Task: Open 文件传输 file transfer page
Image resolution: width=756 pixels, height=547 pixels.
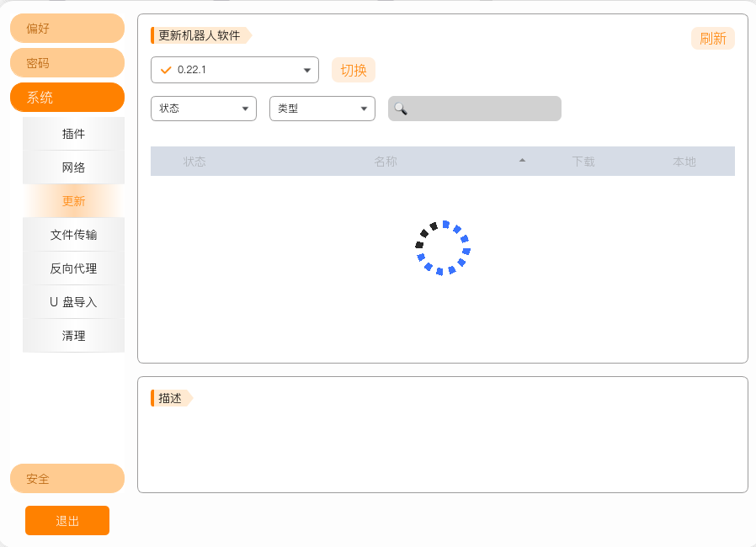Action: coord(74,235)
